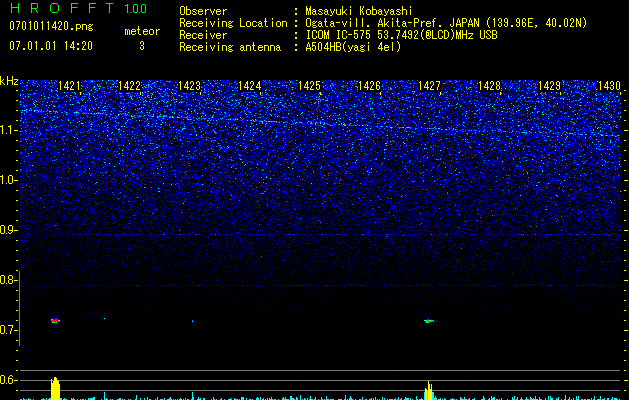
Task: Click the 'Observer' field label
Action: click(203, 11)
